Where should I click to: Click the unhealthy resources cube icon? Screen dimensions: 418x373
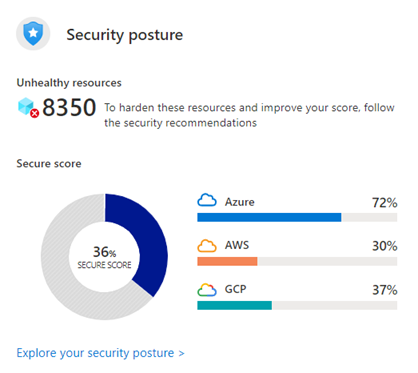[26, 106]
